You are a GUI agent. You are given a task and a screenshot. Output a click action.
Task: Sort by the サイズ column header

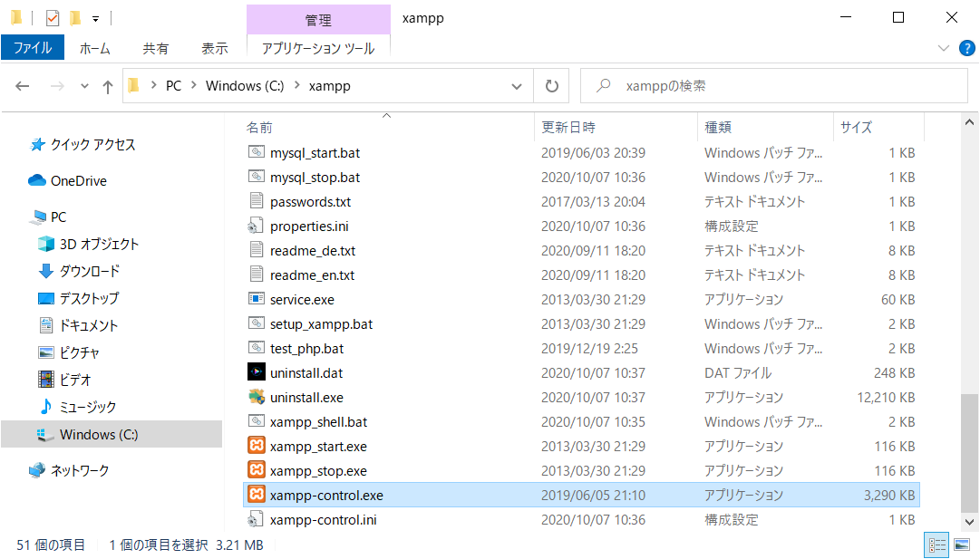click(x=856, y=128)
